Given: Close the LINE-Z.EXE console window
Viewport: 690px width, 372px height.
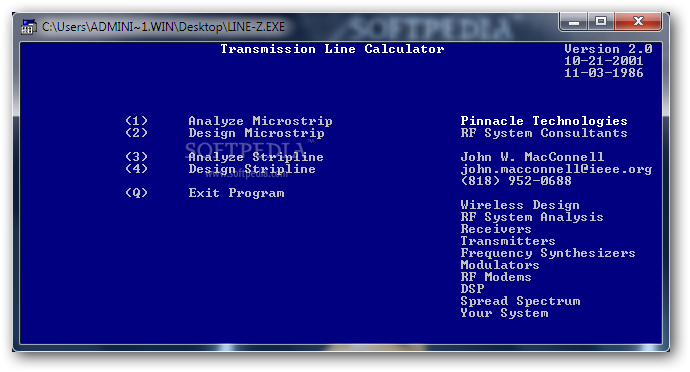Looking at the screenshot, I should click(638, 22).
